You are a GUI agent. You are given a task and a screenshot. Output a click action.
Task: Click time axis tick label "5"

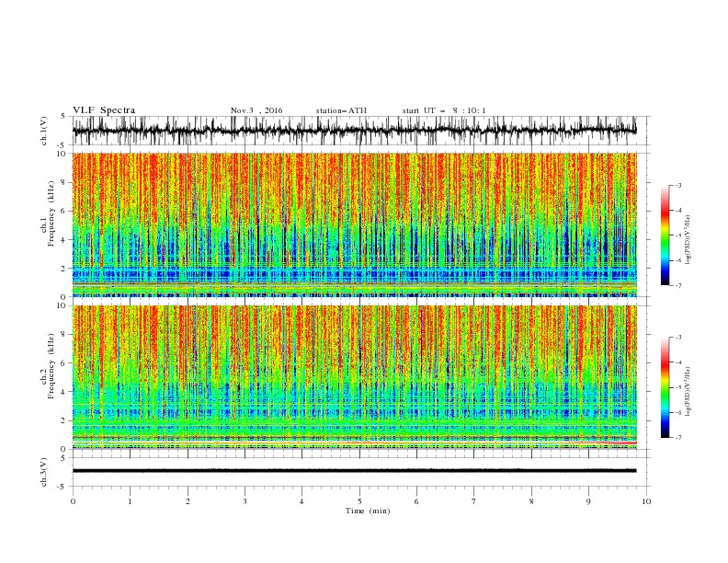(x=359, y=501)
